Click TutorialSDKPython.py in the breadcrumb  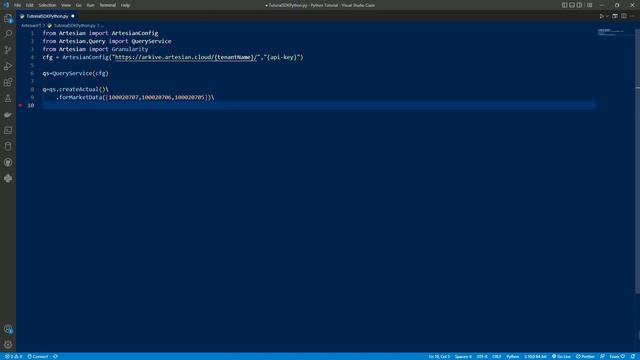74,26
